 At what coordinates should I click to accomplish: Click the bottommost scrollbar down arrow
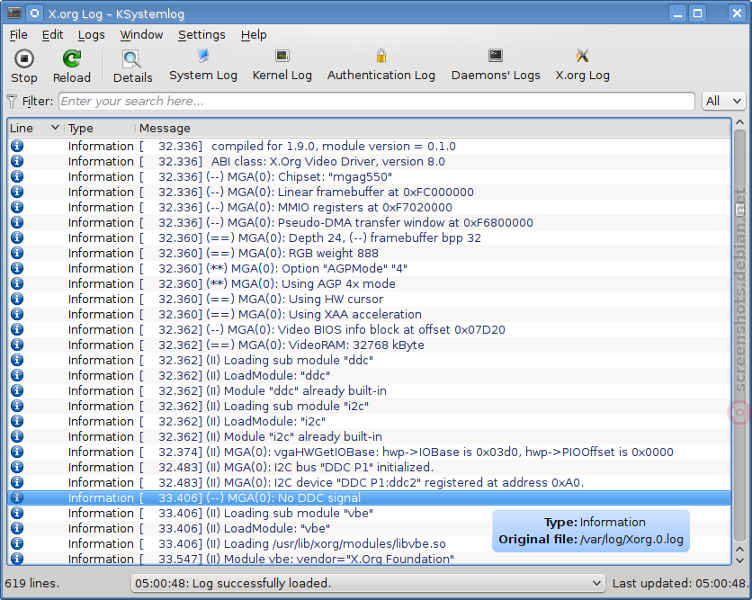point(740,560)
